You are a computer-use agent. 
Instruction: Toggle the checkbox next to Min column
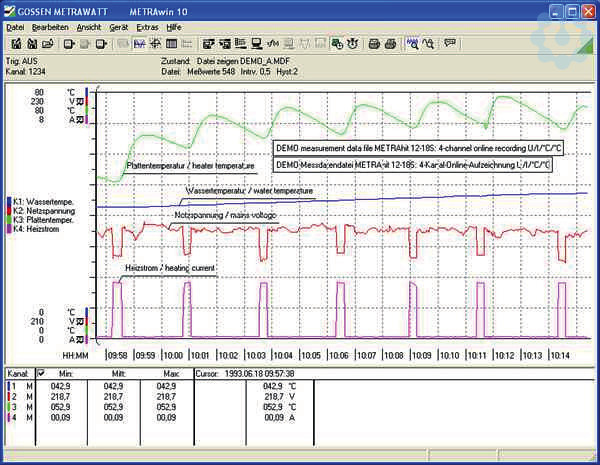(40, 374)
